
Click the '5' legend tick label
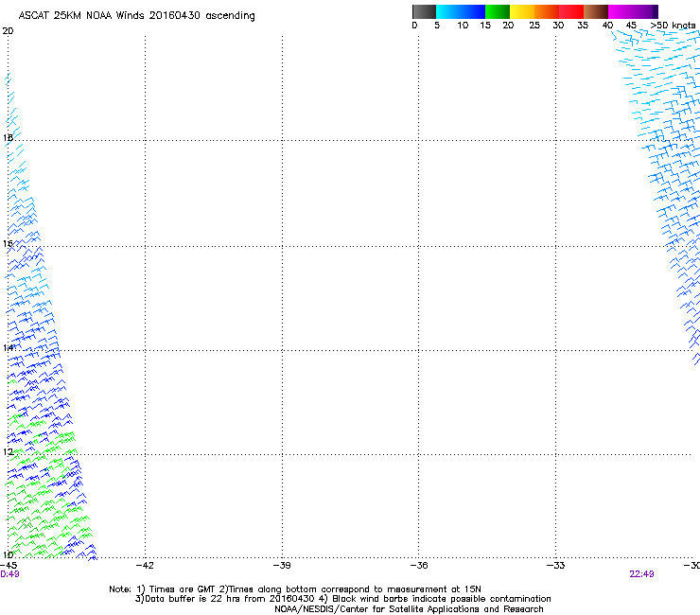(437, 26)
